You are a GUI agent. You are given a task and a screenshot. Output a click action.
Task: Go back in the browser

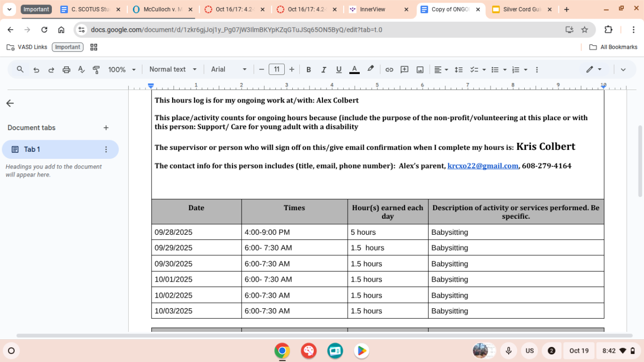(x=11, y=30)
